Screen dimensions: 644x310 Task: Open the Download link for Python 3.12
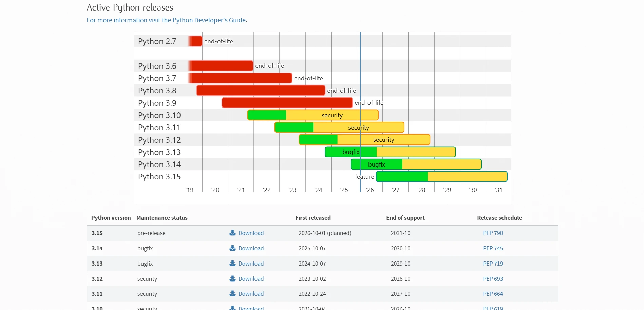(x=251, y=279)
